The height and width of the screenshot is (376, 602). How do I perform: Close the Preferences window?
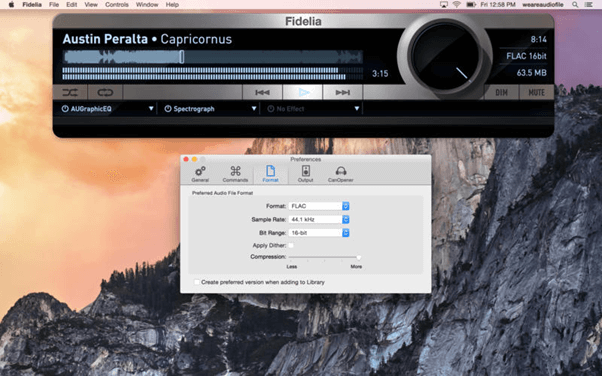coord(186,159)
